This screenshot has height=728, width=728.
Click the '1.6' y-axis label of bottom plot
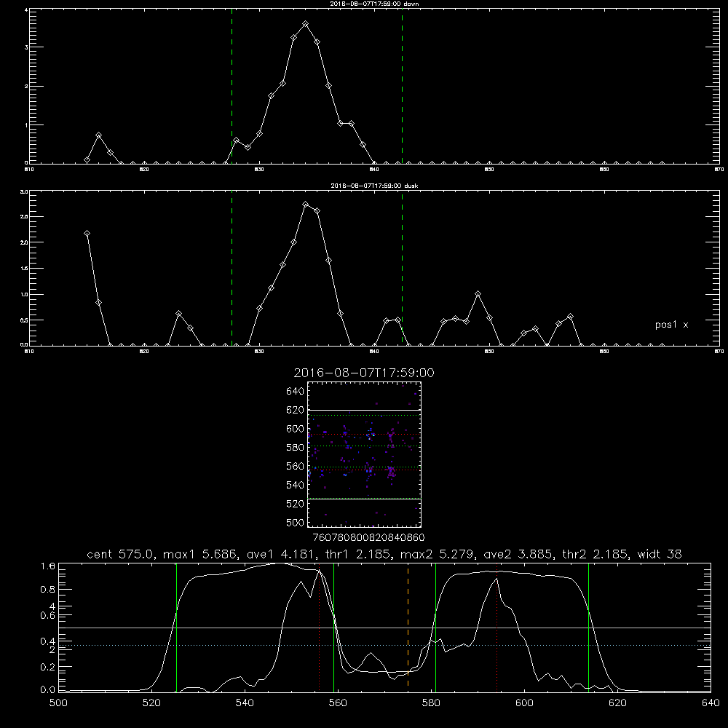coord(48,566)
